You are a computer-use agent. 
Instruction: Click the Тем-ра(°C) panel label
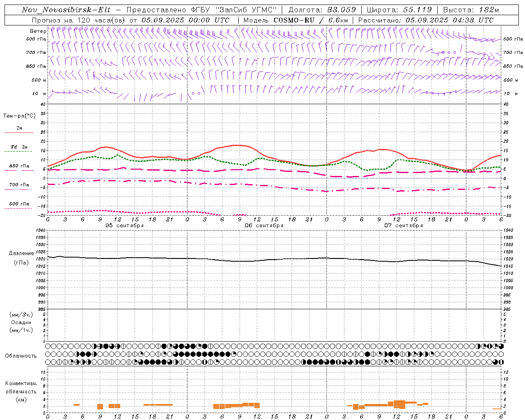point(19,116)
